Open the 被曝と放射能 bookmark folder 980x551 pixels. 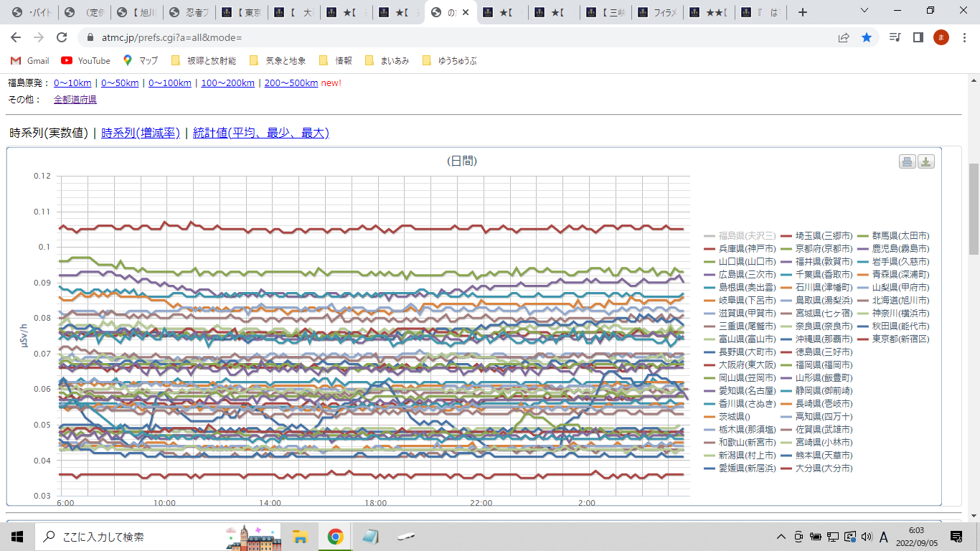[204, 61]
